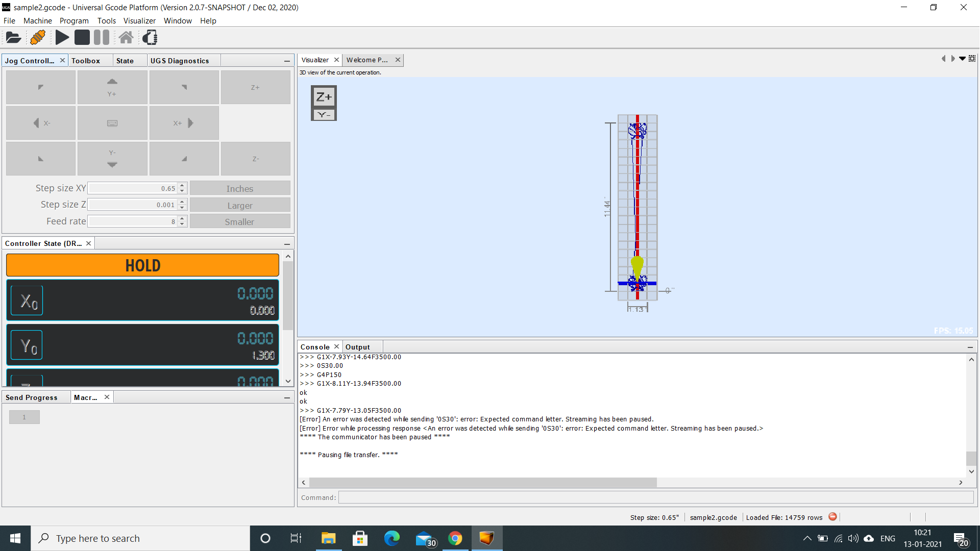This screenshot has width=980, height=551.
Task: Jog X+ right arrow button
Action: (184, 123)
